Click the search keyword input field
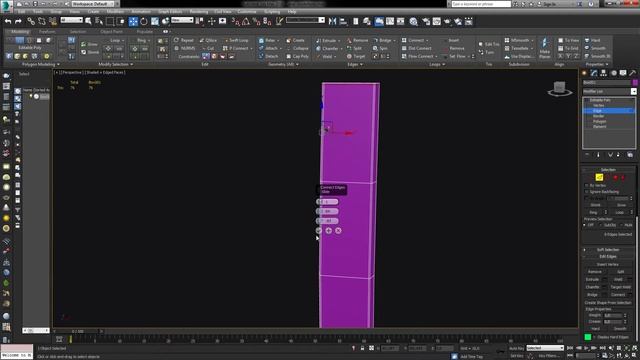This screenshot has width=640, height=360. point(481,4)
